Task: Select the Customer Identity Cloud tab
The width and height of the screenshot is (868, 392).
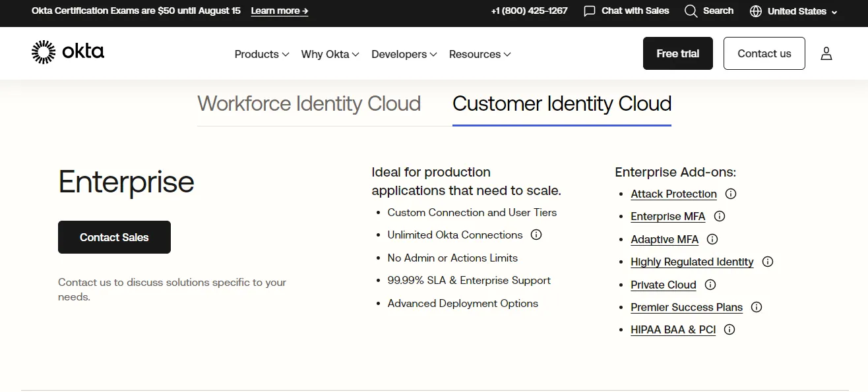Action: (562, 103)
